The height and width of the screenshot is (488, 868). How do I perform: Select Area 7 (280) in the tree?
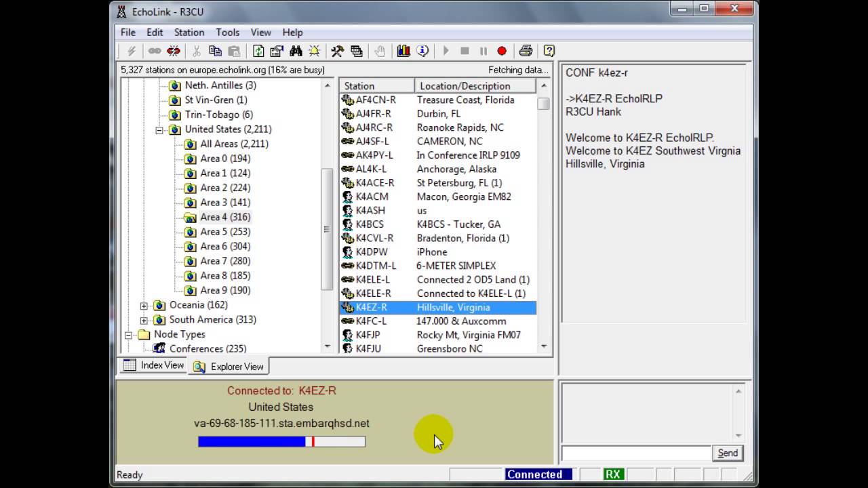coord(225,261)
